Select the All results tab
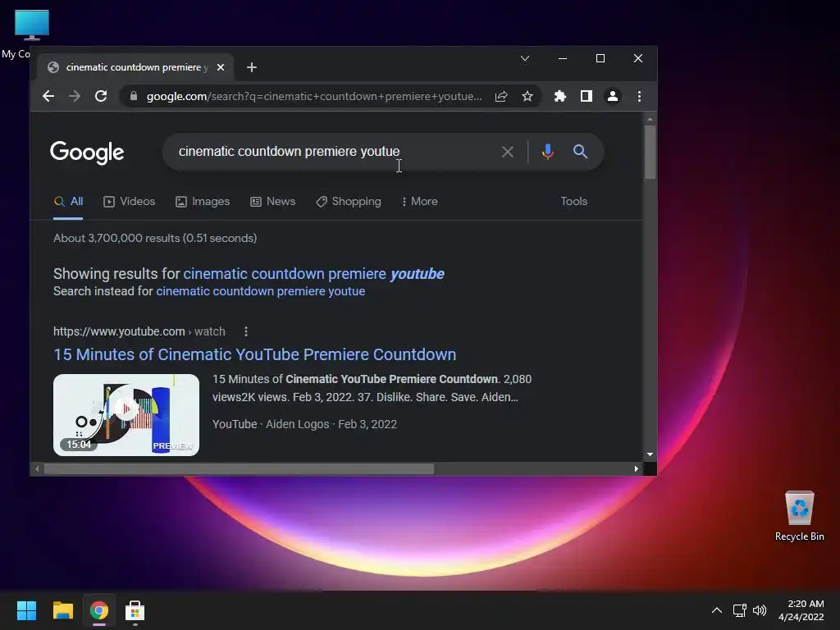 coord(68,202)
